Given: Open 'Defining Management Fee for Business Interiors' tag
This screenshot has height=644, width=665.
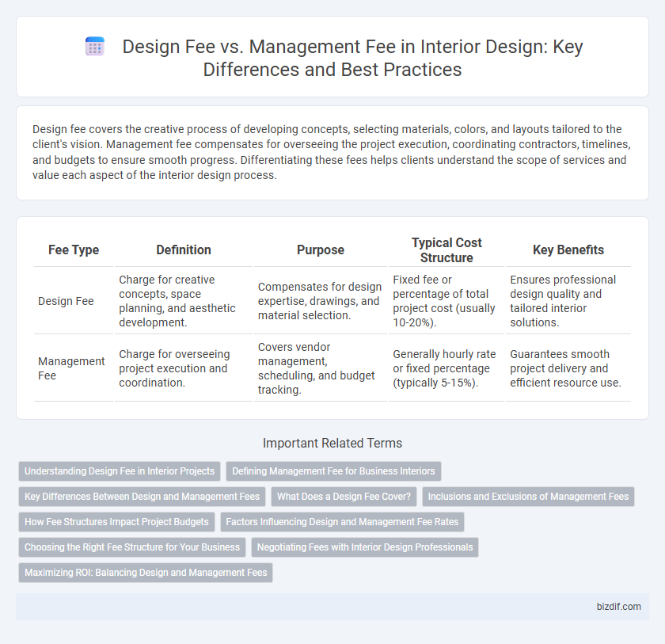Looking at the screenshot, I should pyautogui.click(x=333, y=471).
